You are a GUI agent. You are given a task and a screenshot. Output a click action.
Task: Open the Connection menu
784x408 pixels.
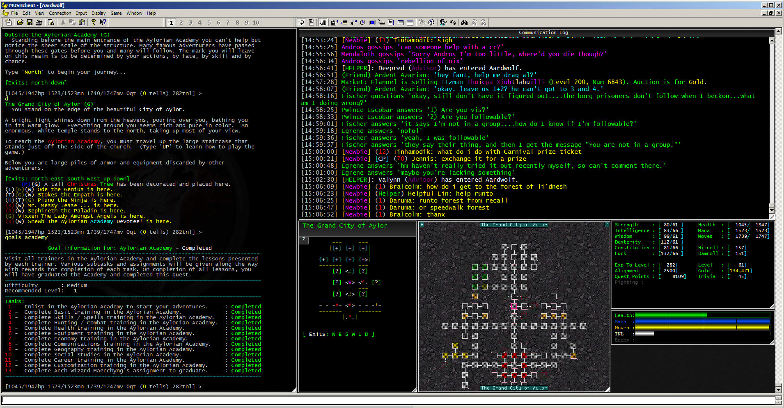[60, 13]
